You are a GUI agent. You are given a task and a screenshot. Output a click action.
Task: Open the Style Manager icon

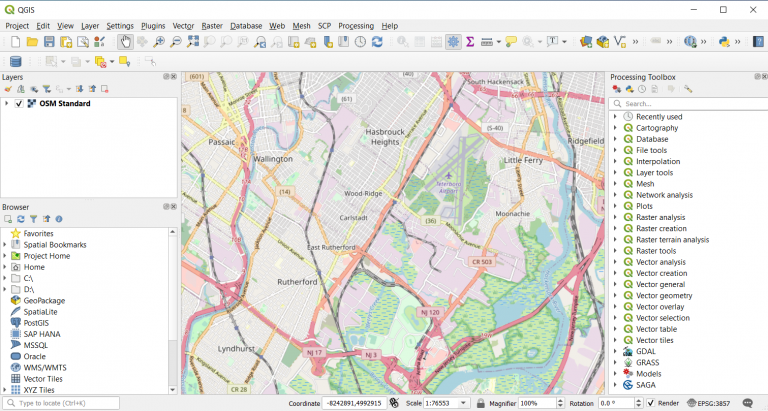point(100,42)
